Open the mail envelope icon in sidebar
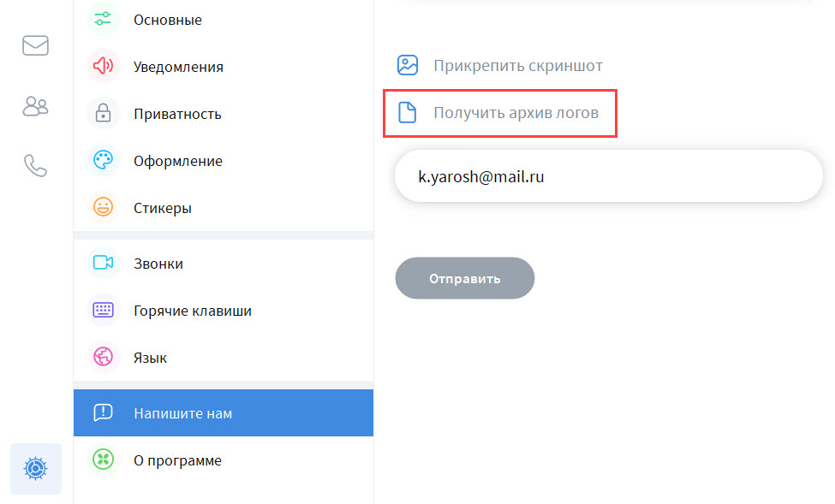 tap(35, 45)
